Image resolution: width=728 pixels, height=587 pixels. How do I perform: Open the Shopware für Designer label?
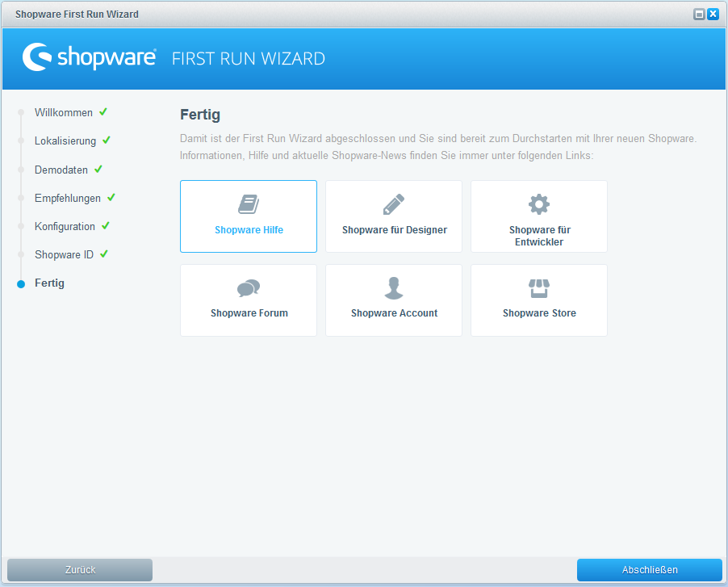pyautogui.click(x=394, y=230)
